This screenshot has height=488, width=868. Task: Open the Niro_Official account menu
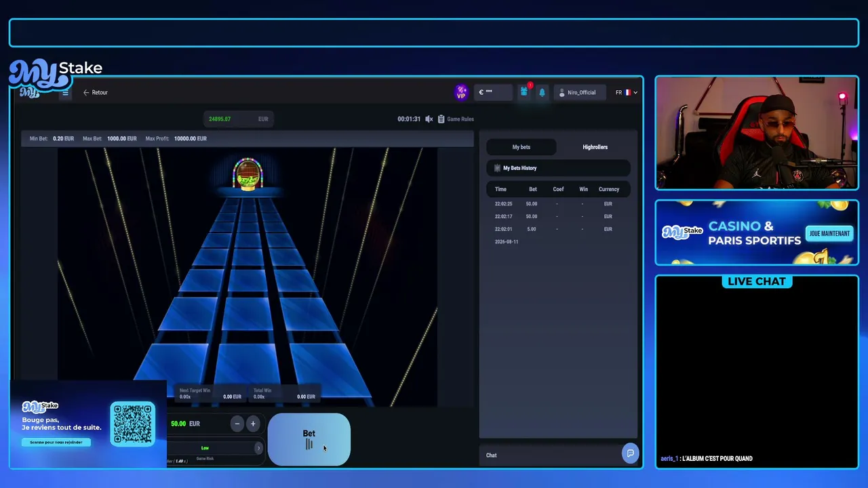578,92
